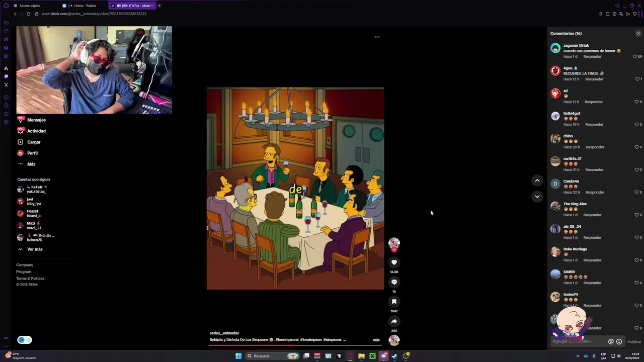Viewport: 644px width, 362px height.
Task: Open followed account hearst_c
Action: pyautogui.click(x=29, y=214)
